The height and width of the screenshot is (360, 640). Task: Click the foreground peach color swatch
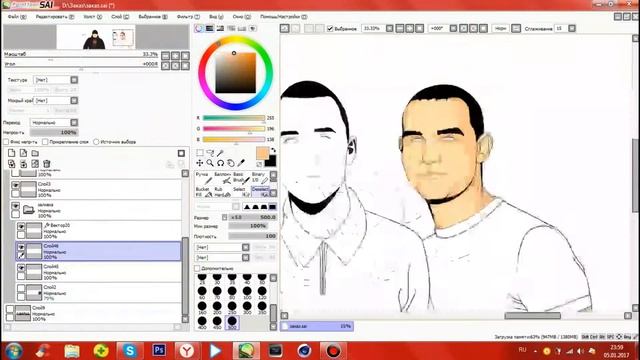(262, 153)
